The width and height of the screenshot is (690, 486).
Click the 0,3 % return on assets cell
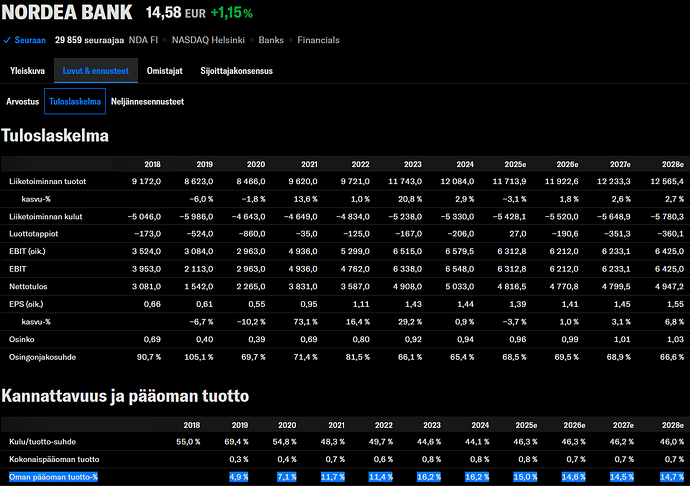pos(239,459)
